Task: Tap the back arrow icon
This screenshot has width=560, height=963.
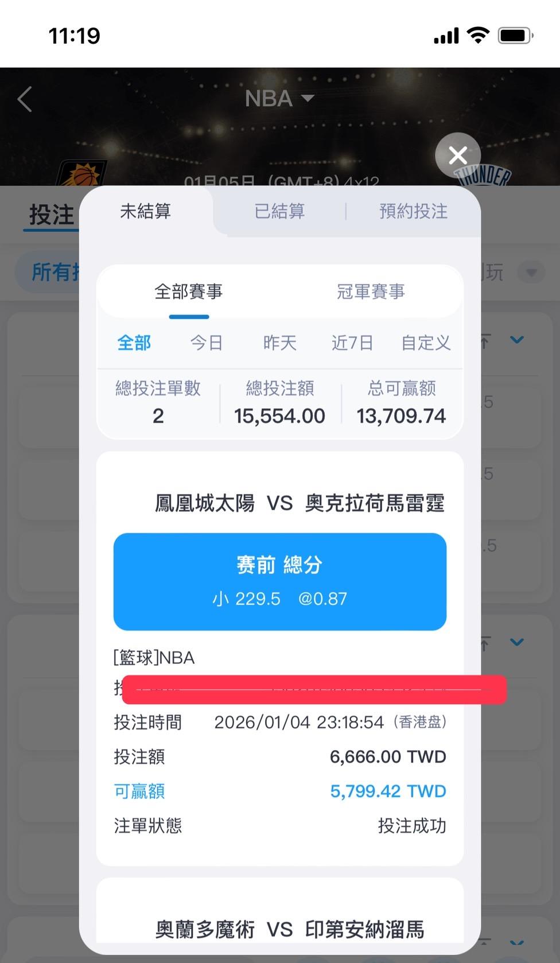Action: (25, 99)
